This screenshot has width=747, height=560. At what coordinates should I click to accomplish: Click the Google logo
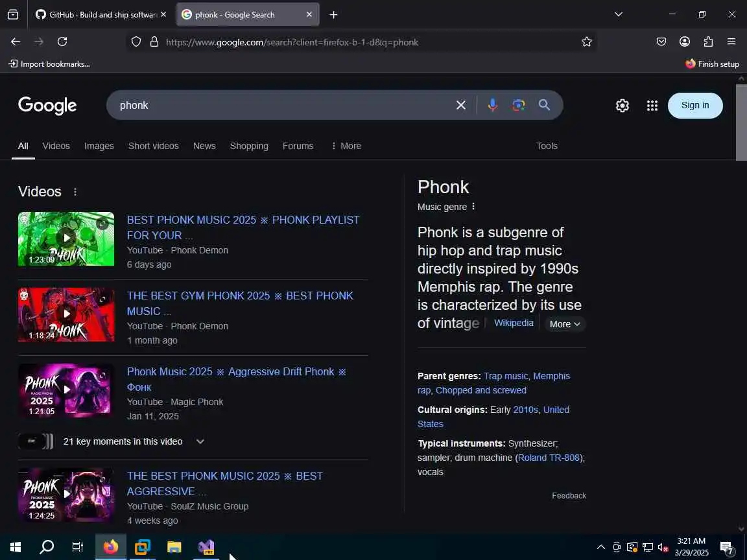(x=47, y=106)
